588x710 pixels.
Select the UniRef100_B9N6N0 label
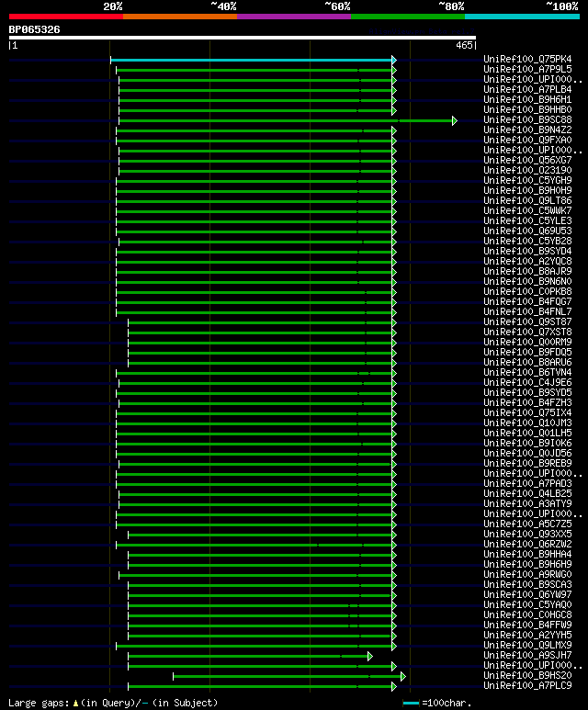(527, 281)
